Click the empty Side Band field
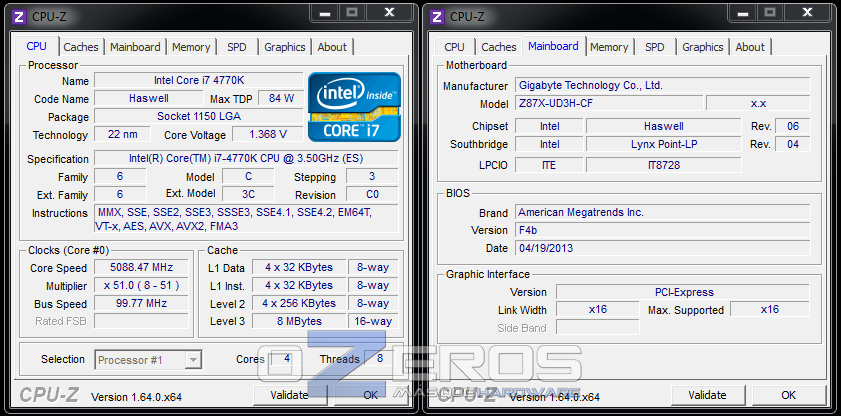The height and width of the screenshot is (416, 841). (x=597, y=328)
